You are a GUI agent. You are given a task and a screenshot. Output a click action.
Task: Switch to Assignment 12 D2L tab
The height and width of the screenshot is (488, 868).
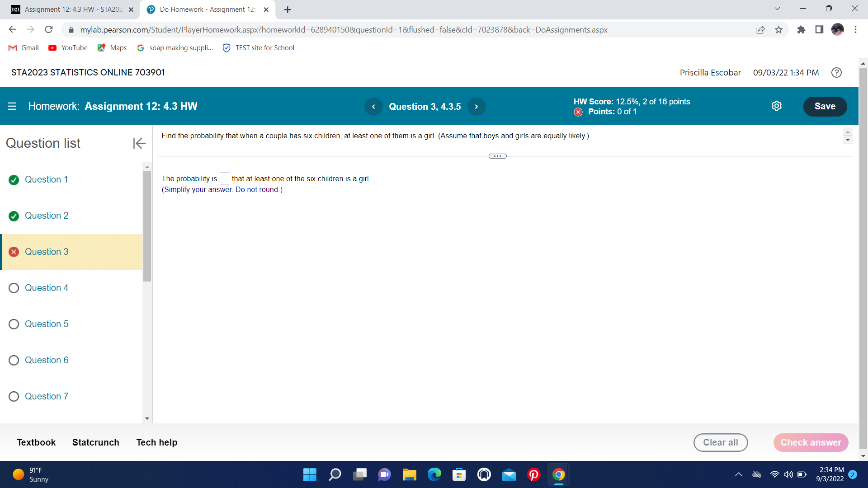72,9
